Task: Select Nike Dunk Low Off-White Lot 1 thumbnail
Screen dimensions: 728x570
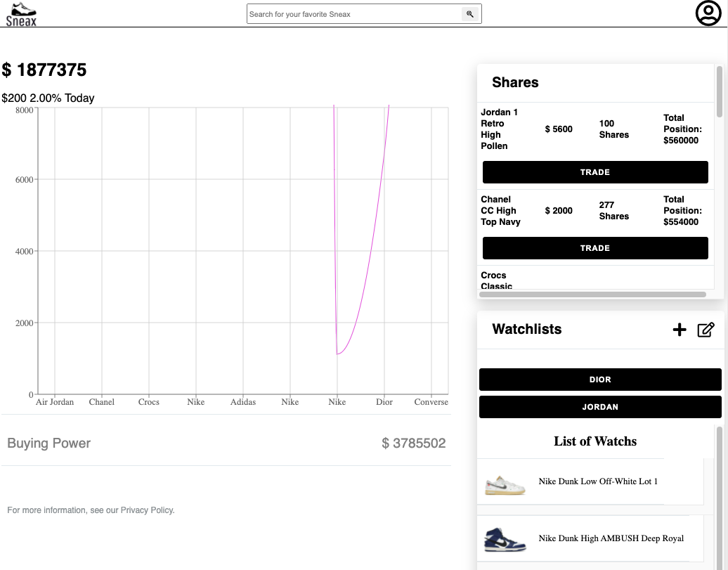Action: pos(505,485)
